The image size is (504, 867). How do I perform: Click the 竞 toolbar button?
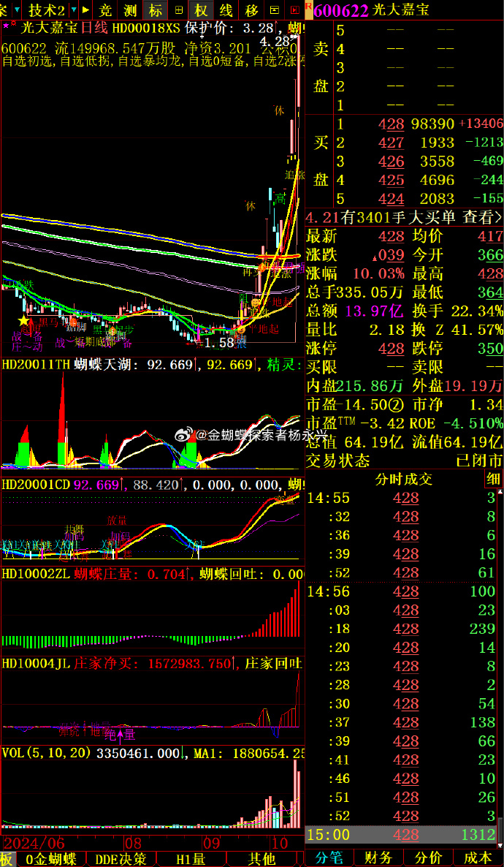(106, 10)
